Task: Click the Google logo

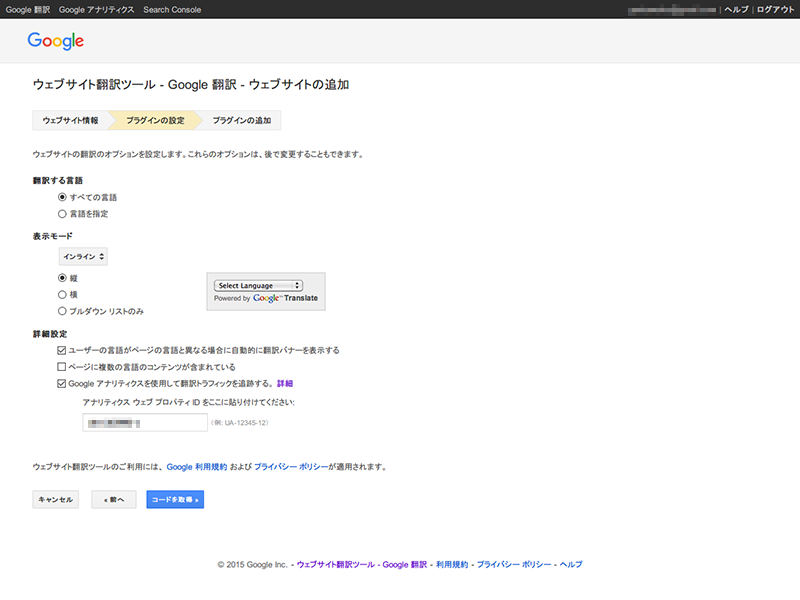Action: click(56, 41)
